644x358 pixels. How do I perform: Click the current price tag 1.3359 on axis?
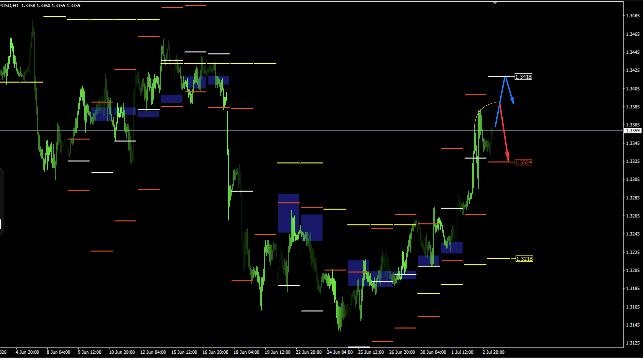[x=633, y=131]
